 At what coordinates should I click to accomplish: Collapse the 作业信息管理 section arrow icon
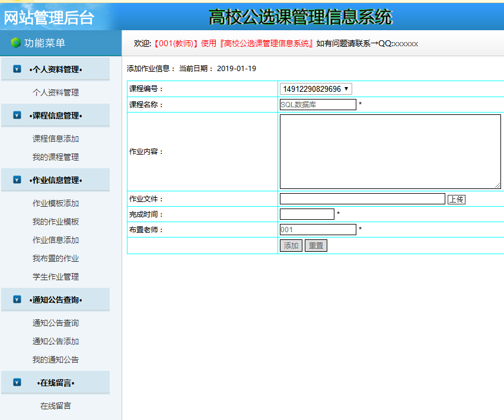coord(17,179)
